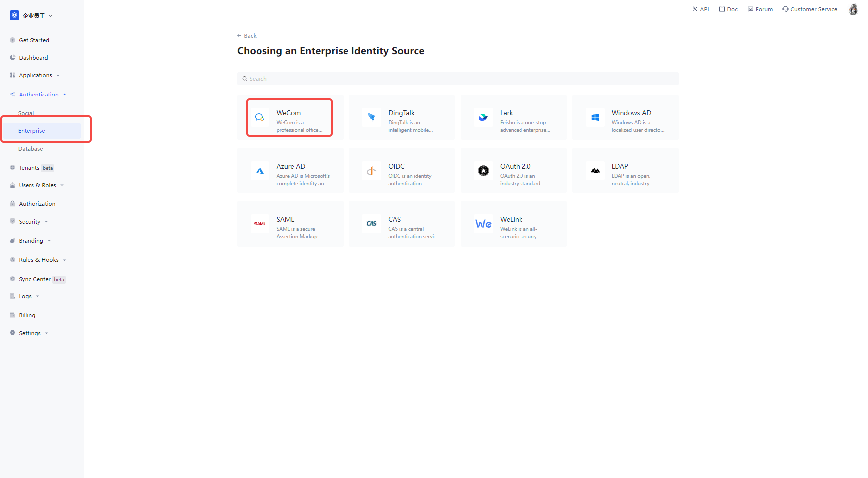Pick the OAuth 2.0 round icon
This screenshot has height=478, width=868.
tap(483, 171)
